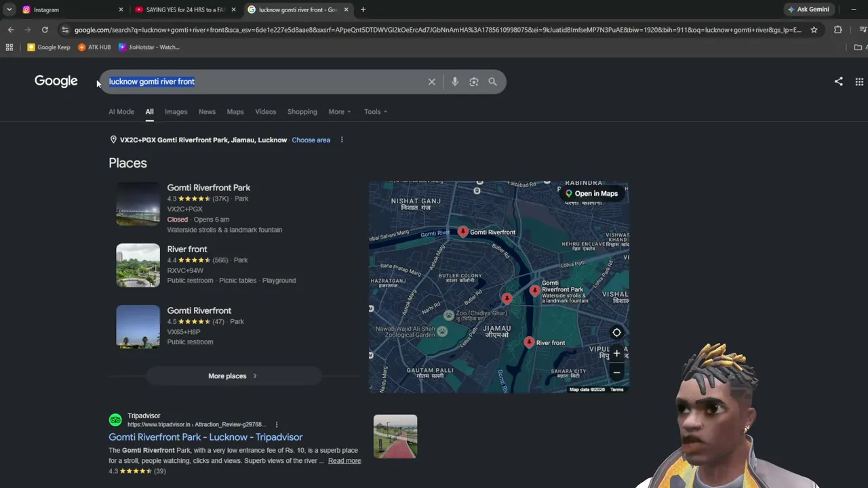Open the Gomti Riverfront place rated 4.5
The width and height of the screenshot is (868, 488).
pos(199,310)
